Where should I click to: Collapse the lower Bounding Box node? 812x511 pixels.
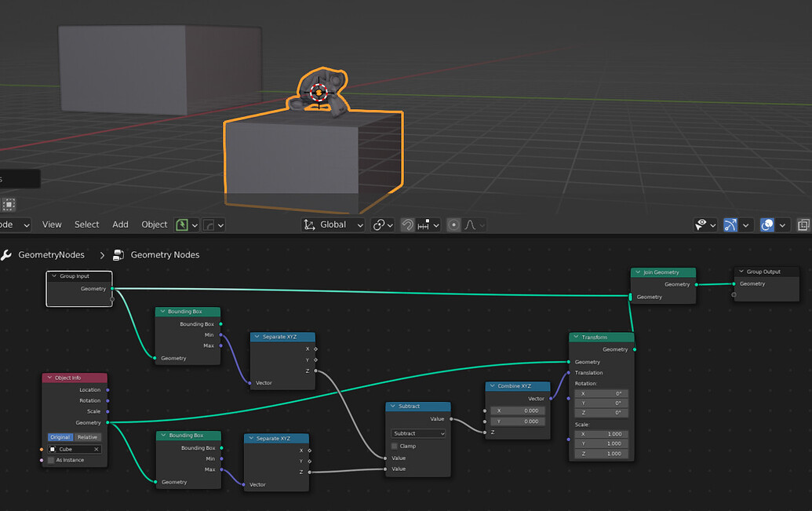164,436
